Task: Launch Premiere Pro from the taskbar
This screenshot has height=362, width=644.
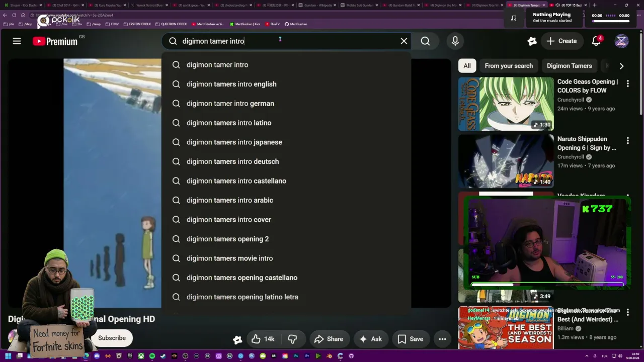Action: click(307, 356)
